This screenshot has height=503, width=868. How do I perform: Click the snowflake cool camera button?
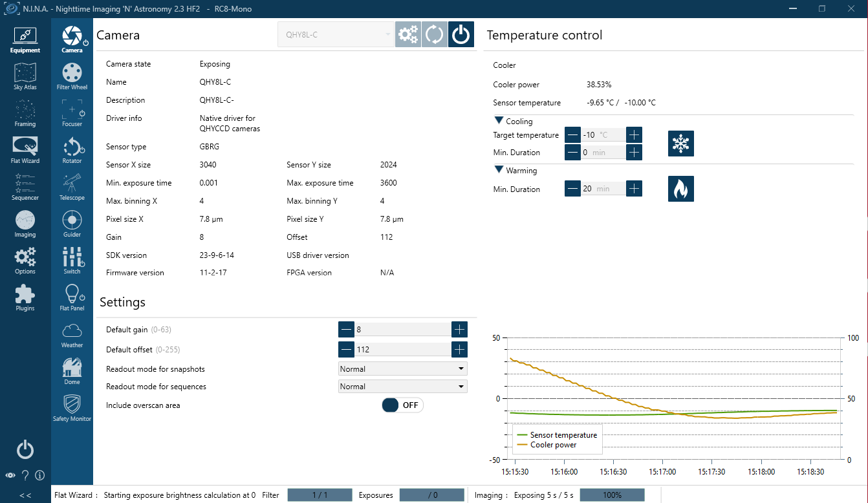[x=680, y=144]
